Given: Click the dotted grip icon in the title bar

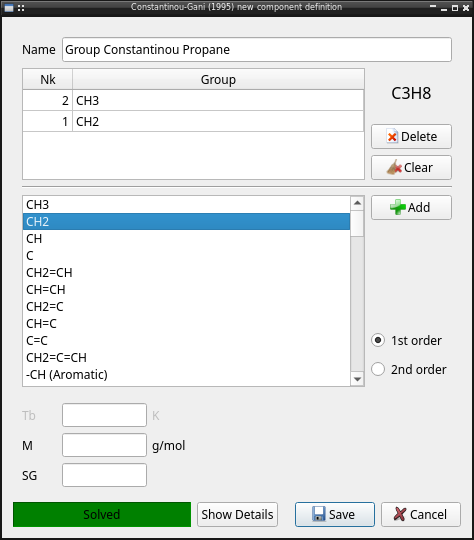Looking at the screenshot, I should coord(21,8).
